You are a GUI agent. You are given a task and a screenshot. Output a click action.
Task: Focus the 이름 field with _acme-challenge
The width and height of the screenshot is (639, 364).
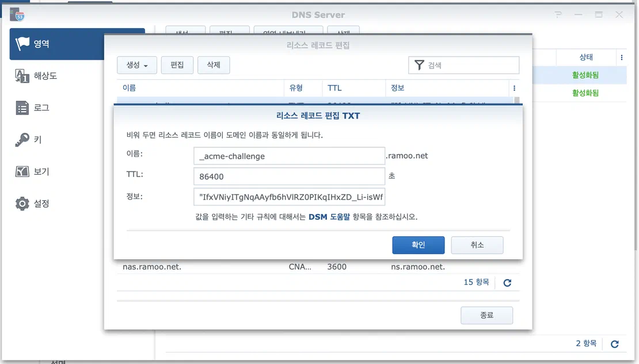pyautogui.click(x=290, y=156)
